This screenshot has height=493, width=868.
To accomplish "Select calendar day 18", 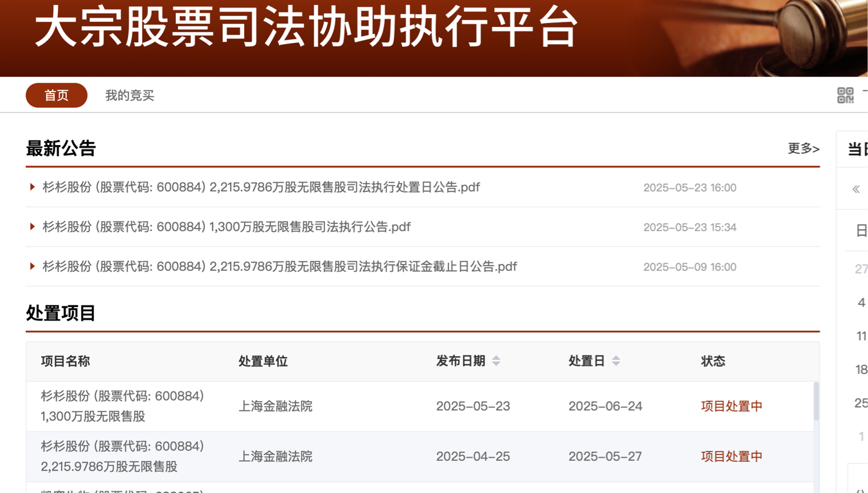I will tap(862, 369).
